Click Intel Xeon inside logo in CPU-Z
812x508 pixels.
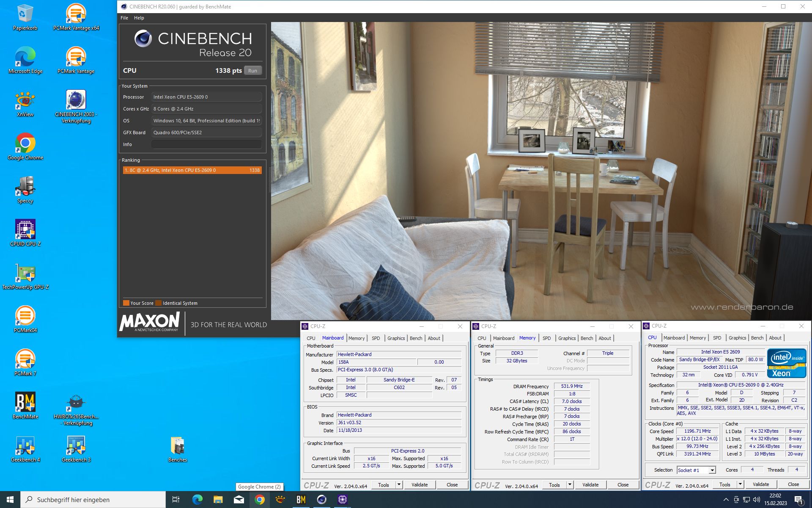pyautogui.click(x=787, y=363)
